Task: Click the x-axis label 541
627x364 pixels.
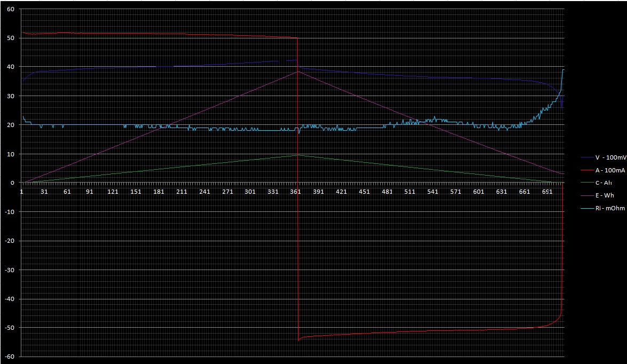Action: pyautogui.click(x=433, y=192)
